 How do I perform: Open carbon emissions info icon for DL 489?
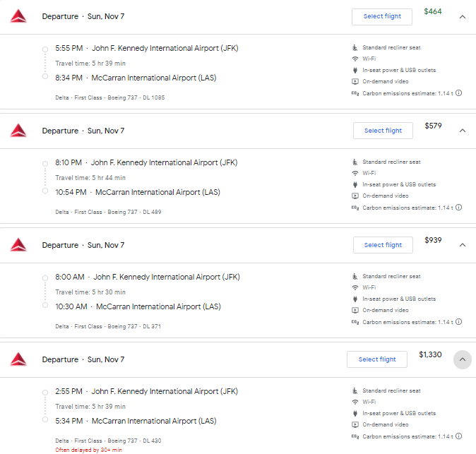coord(458,208)
